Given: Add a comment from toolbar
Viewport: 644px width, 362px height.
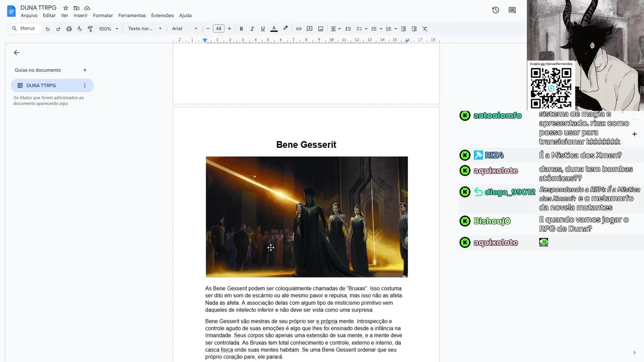Looking at the screenshot, I should pos(309,29).
